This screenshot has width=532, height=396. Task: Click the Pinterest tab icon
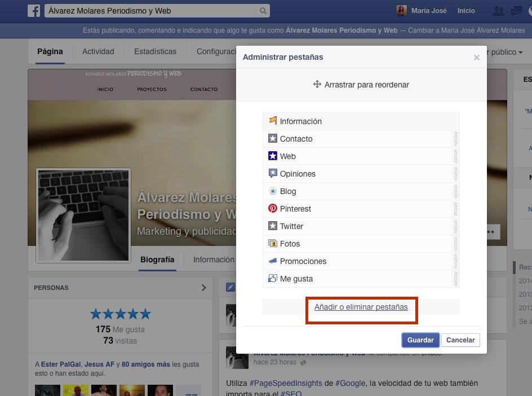click(x=273, y=209)
